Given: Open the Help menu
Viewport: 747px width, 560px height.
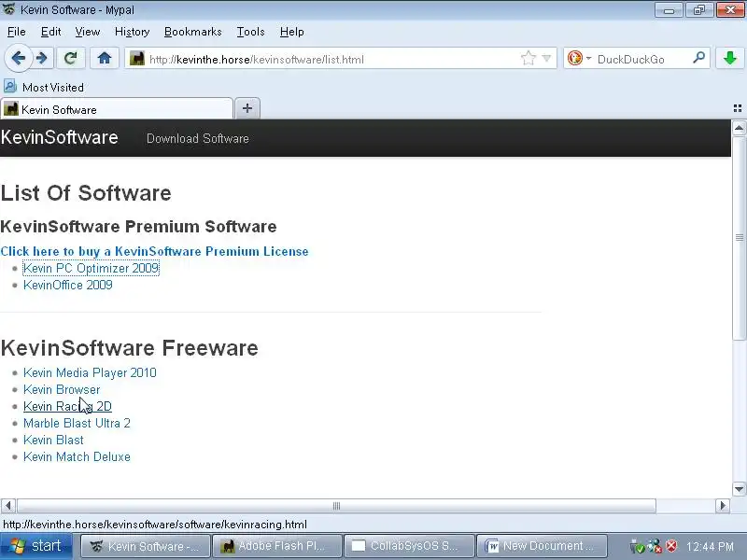Looking at the screenshot, I should [291, 32].
